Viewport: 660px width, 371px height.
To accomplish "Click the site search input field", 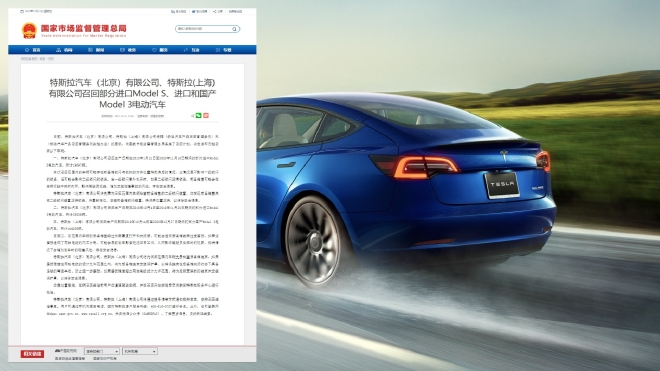I will tap(204, 29).
